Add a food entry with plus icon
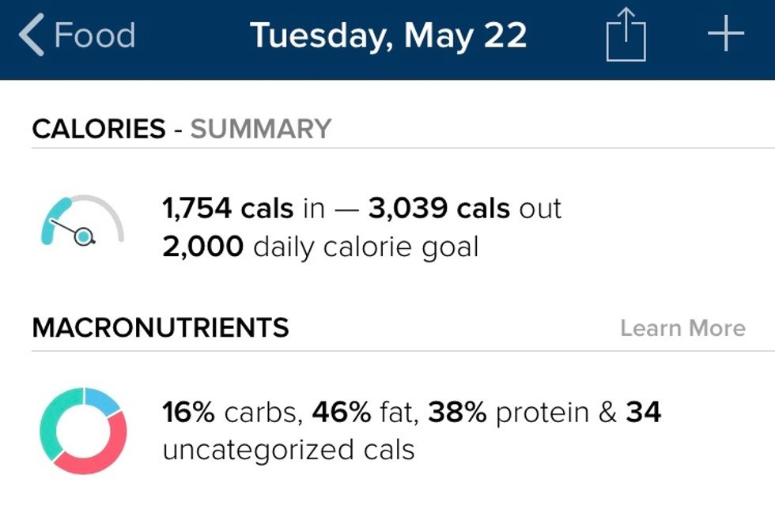 725,35
